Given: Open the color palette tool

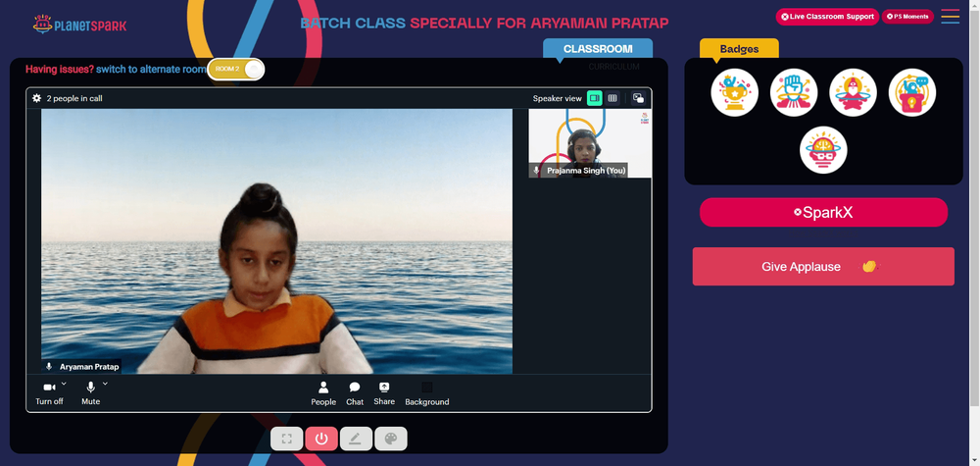Looking at the screenshot, I should coord(391,439).
